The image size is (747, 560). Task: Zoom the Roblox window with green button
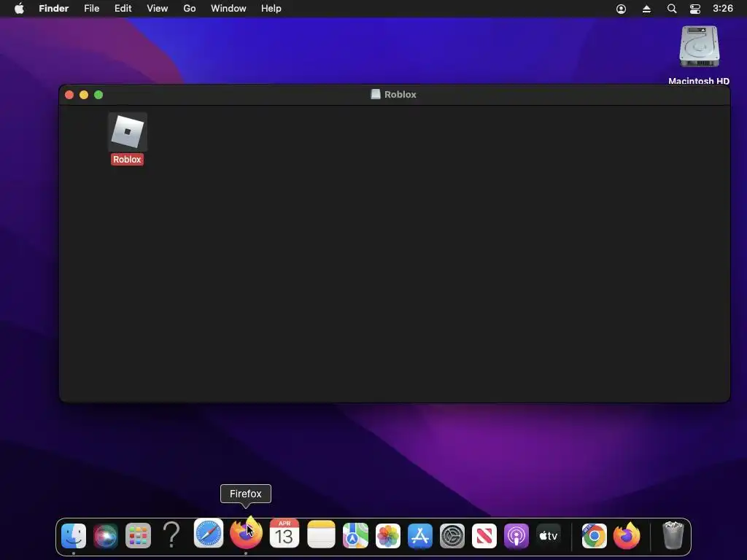(x=98, y=95)
